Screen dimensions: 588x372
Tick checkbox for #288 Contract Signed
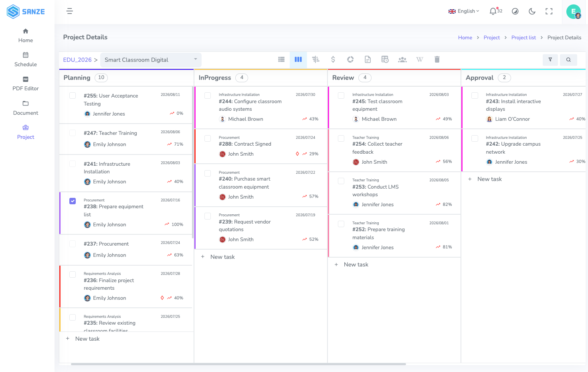(x=208, y=138)
